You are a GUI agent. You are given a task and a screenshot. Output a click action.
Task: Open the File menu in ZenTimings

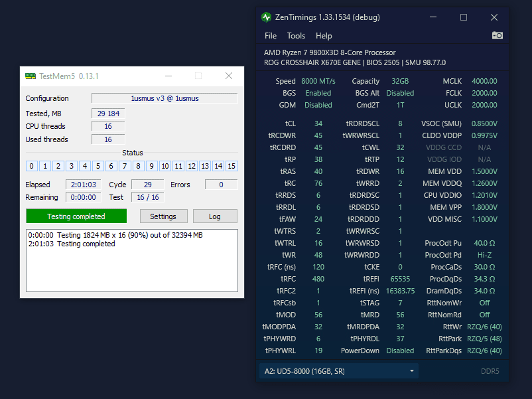pyautogui.click(x=271, y=36)
